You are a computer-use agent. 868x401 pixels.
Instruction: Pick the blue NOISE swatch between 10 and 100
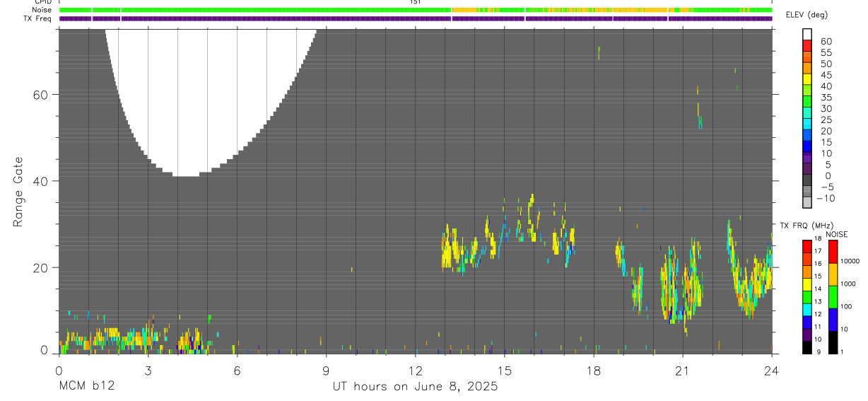pos(833,320)
